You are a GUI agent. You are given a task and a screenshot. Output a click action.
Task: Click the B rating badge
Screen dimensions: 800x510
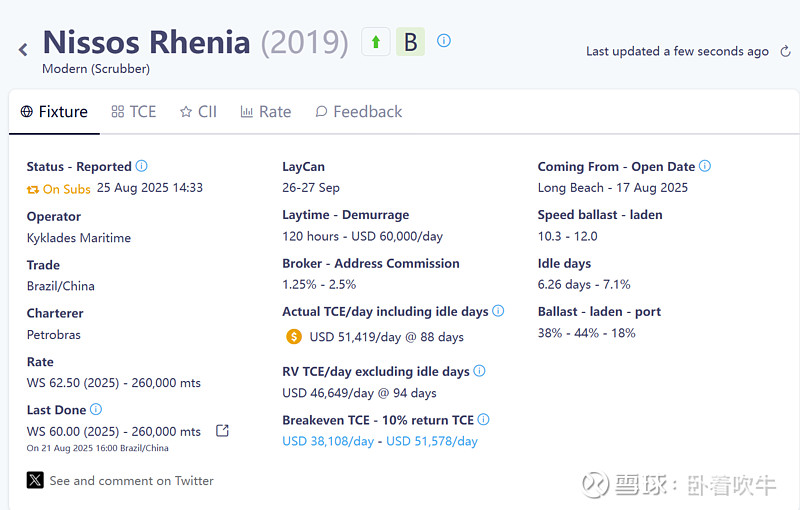tap(411, 41)
